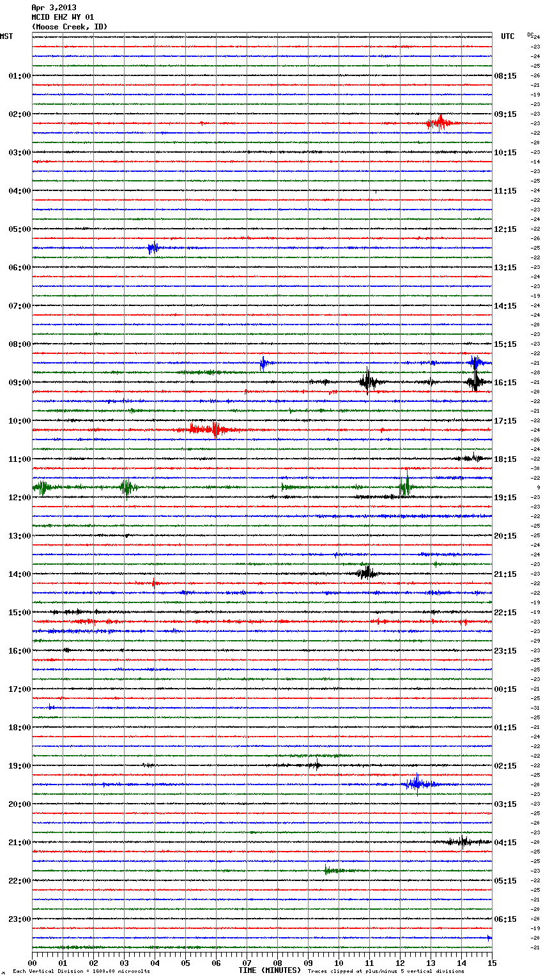Click the 08:15 UTC time label
543x980 pixels.
click(x=505, y=75)
